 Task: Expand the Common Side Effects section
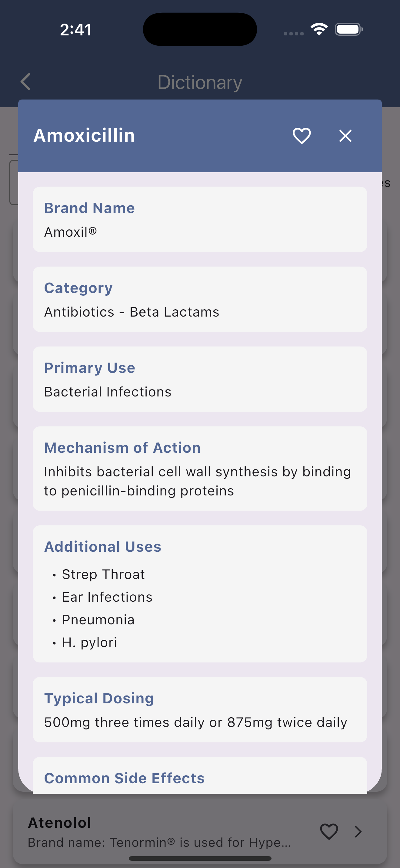click(200, 775)
